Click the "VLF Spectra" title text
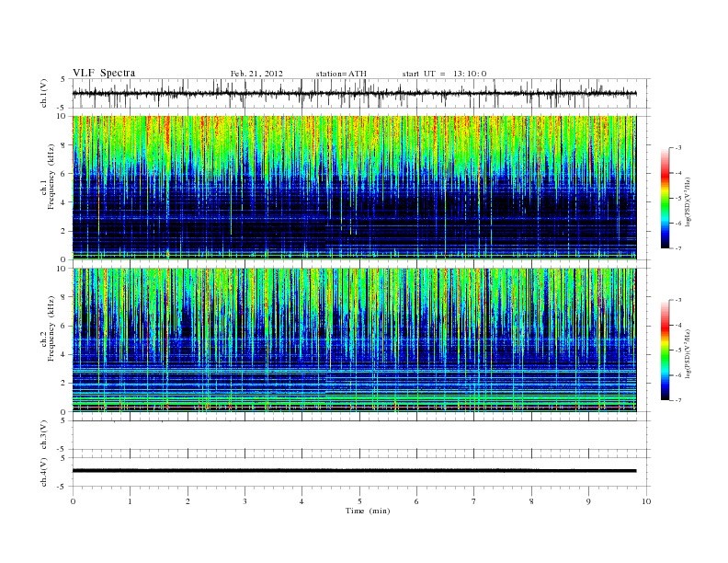728x563 pixels. point(104,73)
